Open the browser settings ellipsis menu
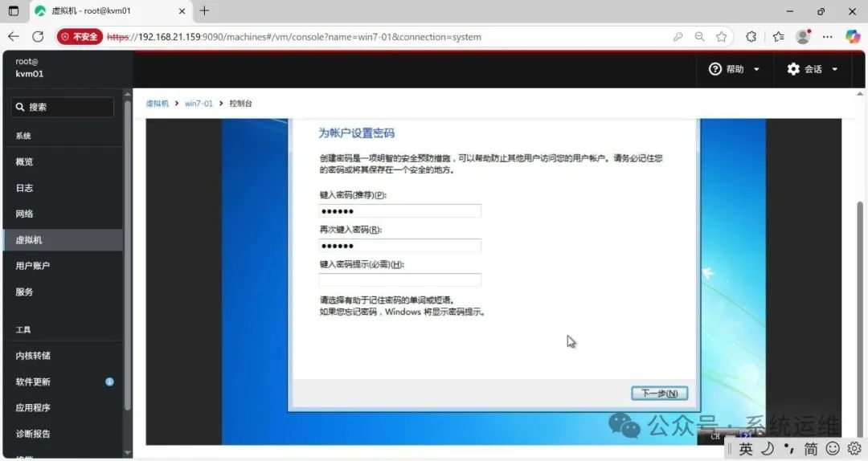This screenshot has height=461, width=868. click(x=827, y=36)
